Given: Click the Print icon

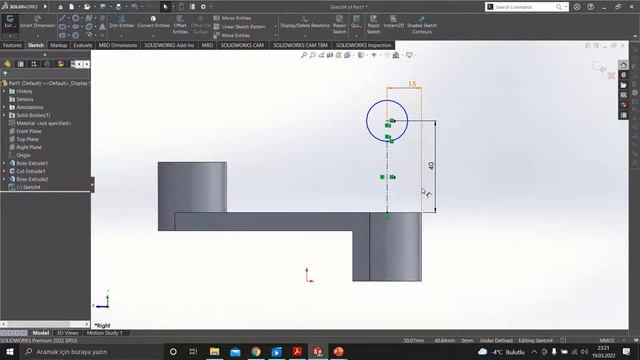Looking at the screenshot, I should tap(118, 7).
